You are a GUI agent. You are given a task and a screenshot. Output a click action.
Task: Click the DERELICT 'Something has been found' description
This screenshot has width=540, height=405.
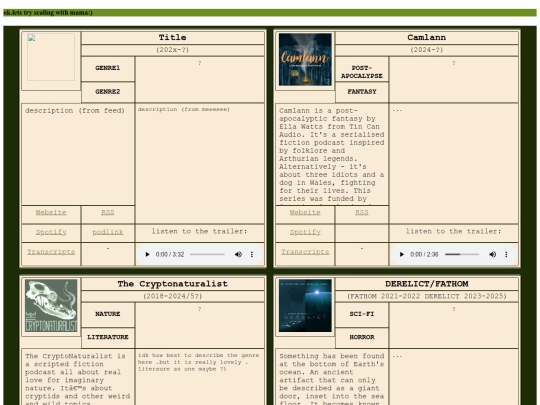pos(332,379)
